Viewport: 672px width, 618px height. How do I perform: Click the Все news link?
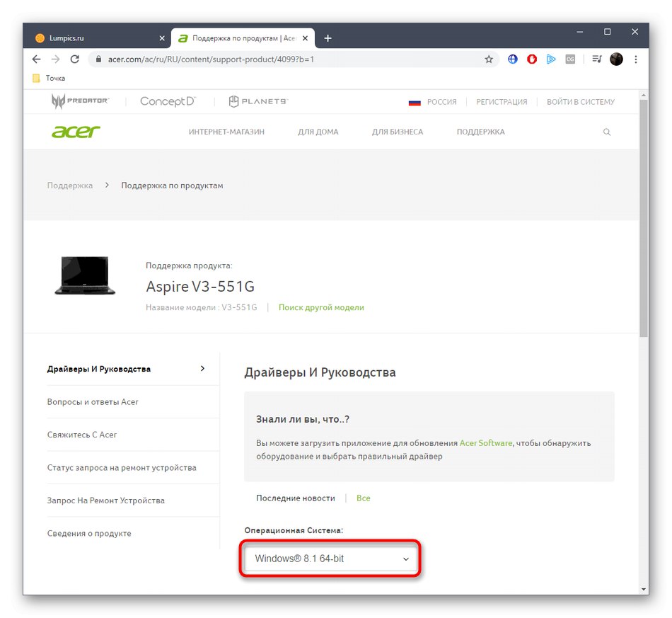363,498
